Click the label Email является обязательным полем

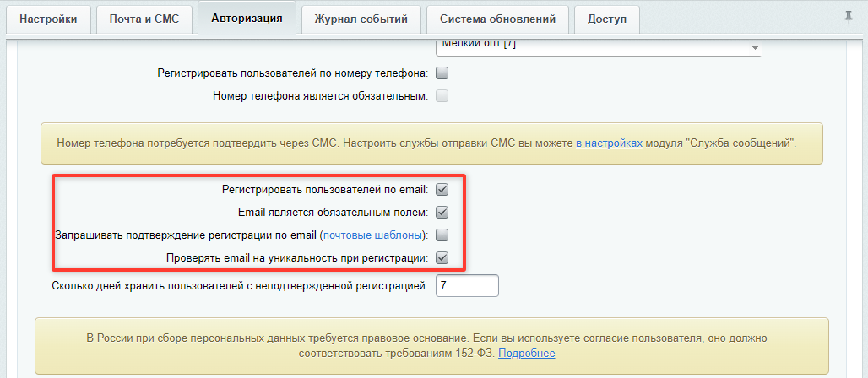point(334,212)
